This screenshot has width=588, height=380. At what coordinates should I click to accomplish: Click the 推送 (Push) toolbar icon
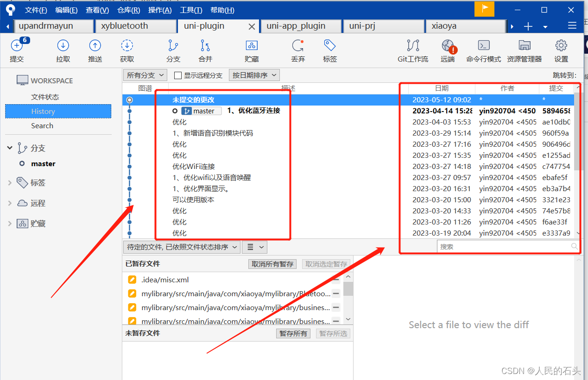point(95,45)
